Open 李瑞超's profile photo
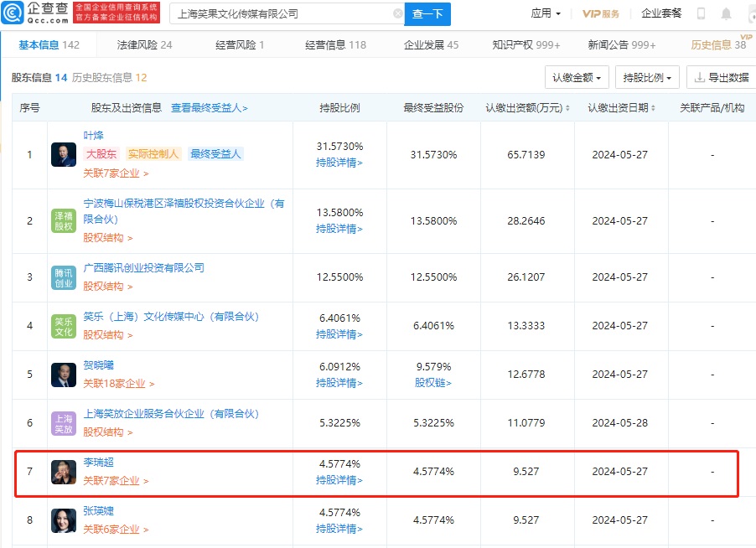 click(x=64, y=472)
